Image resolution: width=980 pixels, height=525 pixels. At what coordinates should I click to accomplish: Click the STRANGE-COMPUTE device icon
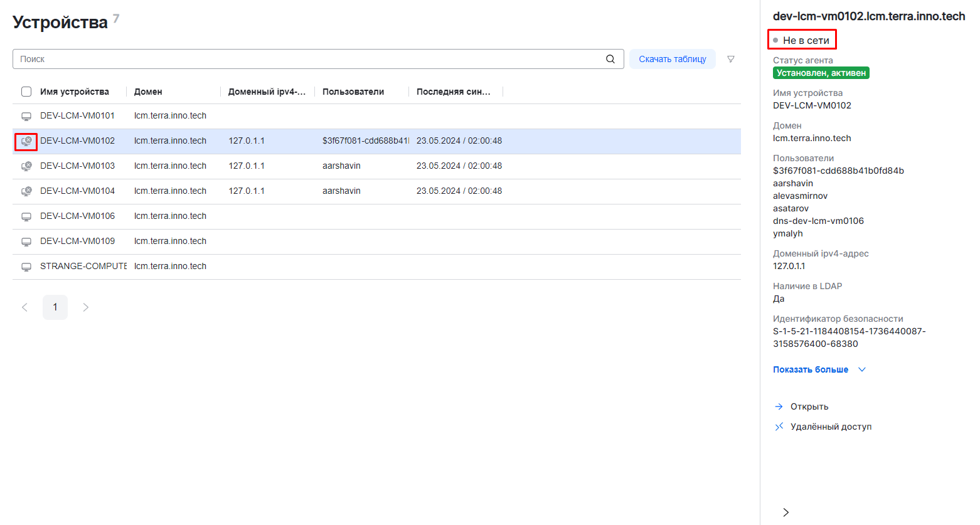tap(26, 267)
